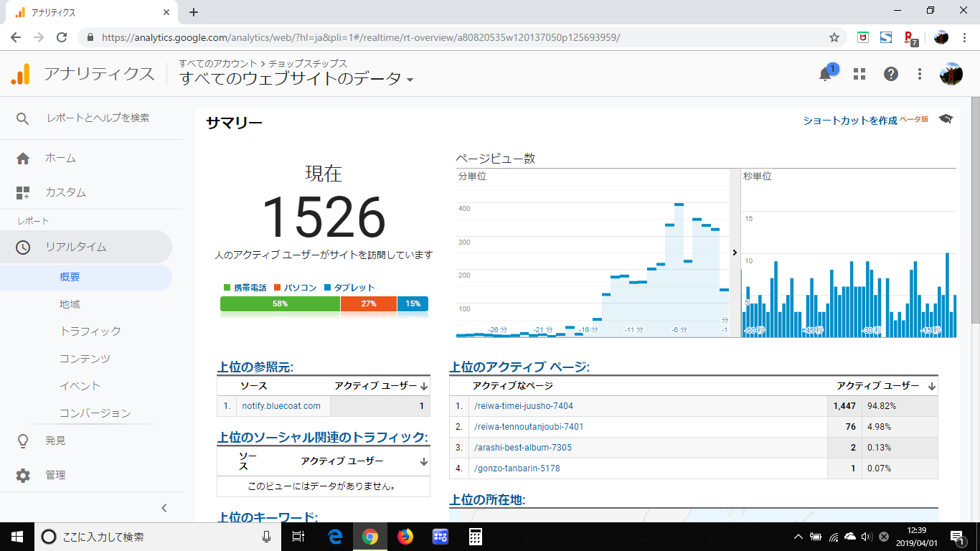The height and width of the screenshot is (551, 980).
Task: Select トラフィック in the Realtime menu
Action: (x=90, y=331)
